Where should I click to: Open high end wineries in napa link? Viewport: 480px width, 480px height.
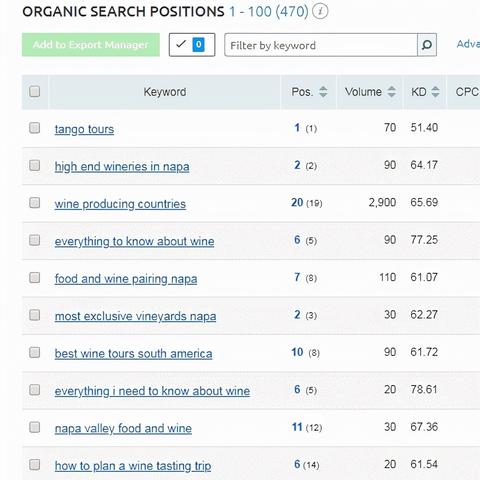pyautogui.click(x=122, y=166)
